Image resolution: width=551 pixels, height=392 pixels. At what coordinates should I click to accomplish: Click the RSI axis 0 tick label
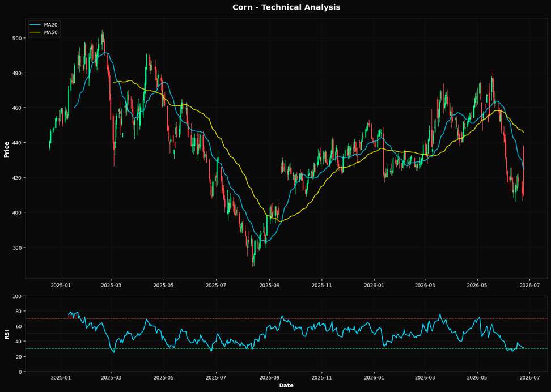point(20,372)
